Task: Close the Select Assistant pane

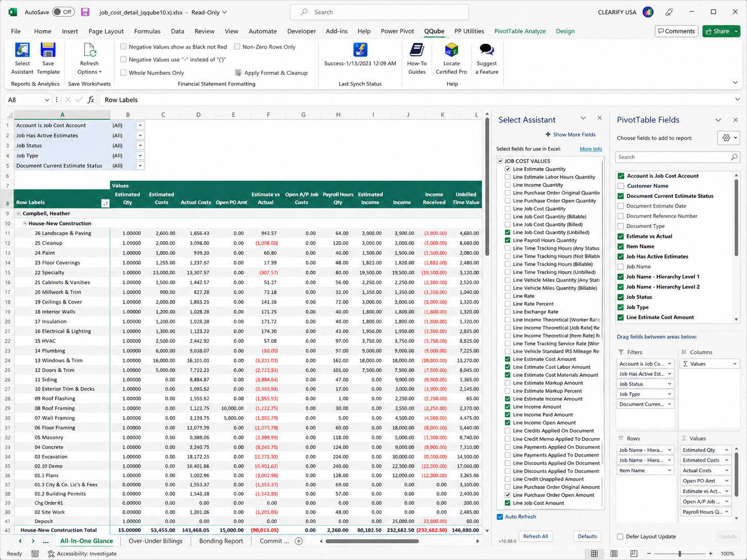Action: (599, 118)
